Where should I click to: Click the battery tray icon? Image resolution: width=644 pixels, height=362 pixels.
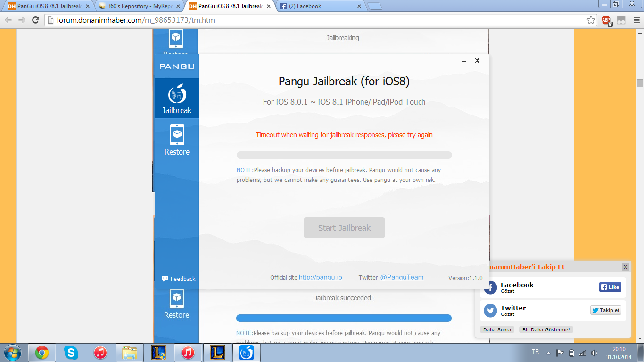571,353
